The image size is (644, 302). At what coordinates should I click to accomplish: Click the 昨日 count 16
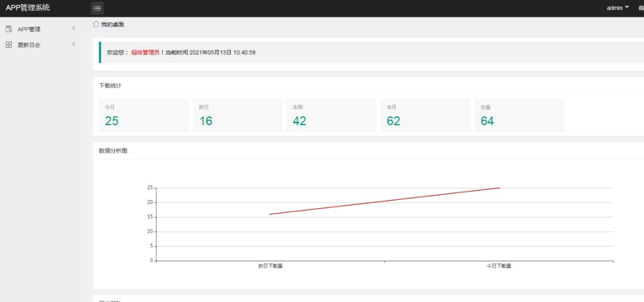point(206,121)
